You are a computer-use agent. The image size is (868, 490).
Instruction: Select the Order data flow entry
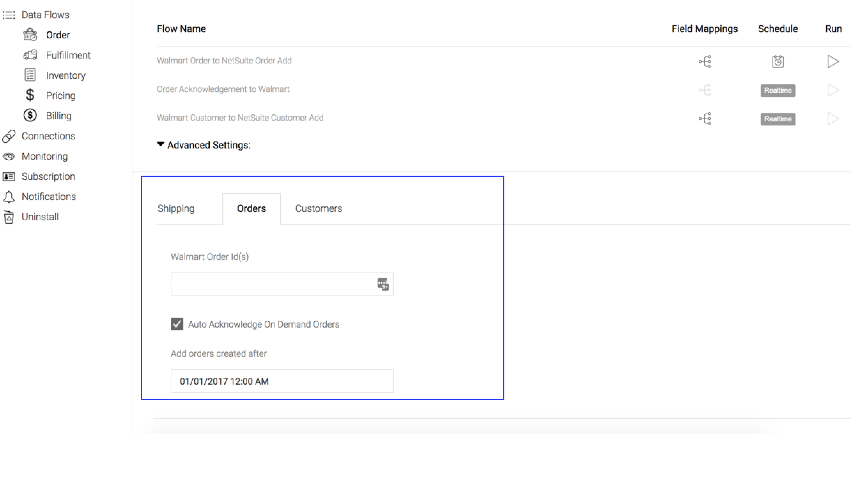click(x=58, y=35)
